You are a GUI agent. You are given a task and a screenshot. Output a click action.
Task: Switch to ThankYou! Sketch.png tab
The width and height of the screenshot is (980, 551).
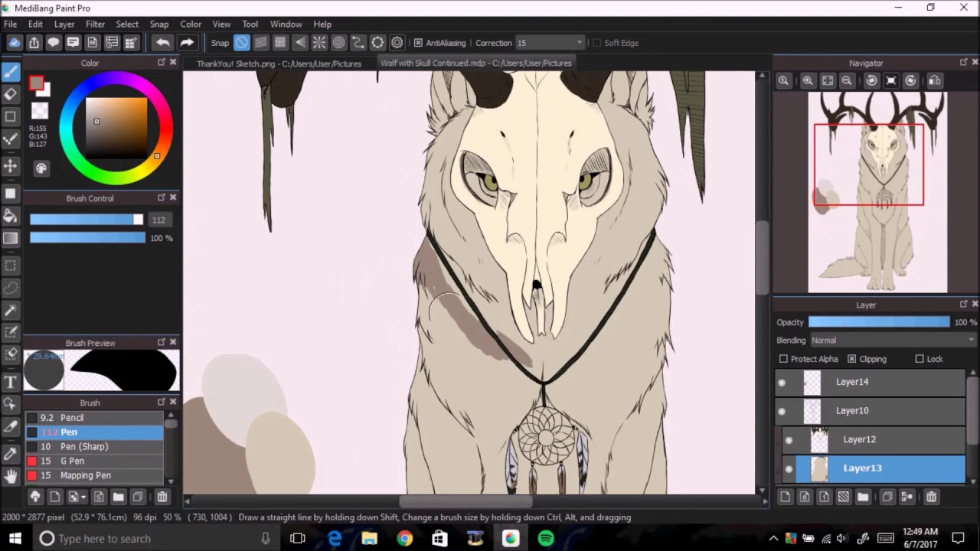pyautogui.click(x=279, y=64)
